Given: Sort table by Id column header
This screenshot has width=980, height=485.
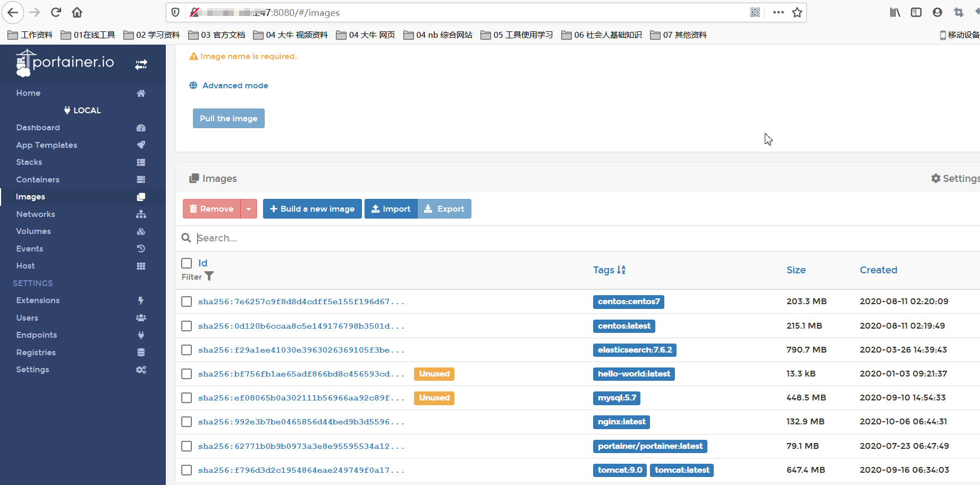Looking at the screenshot, I should coord(203,263).
